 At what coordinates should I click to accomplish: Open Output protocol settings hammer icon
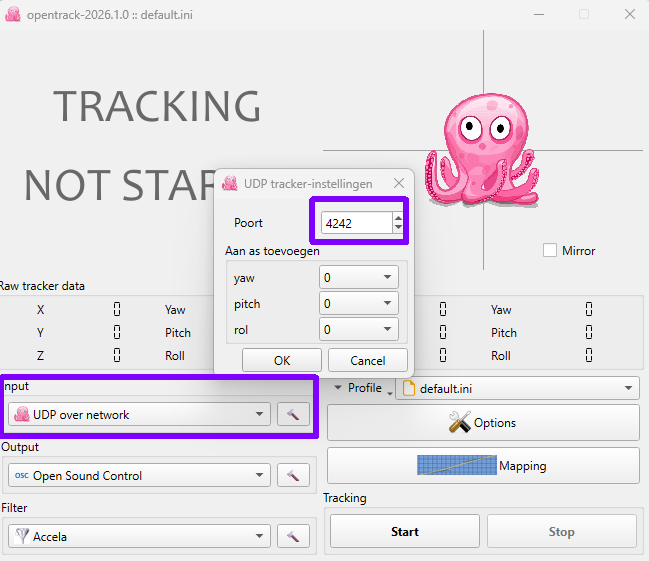[x=293, y=476]
